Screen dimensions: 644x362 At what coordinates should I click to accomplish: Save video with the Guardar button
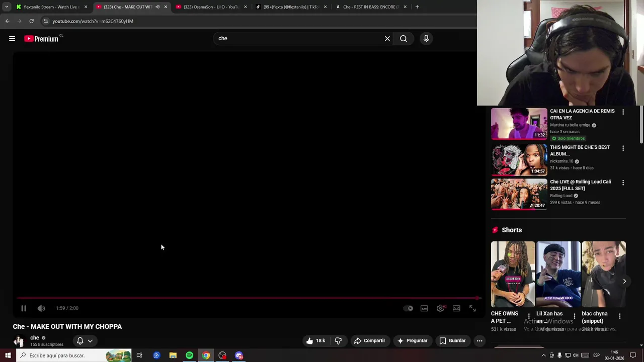[x=452, y=341]
